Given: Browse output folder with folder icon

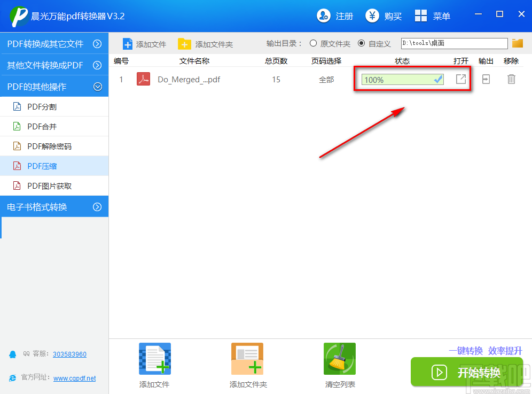Looking at the screenshot, I should (518, 43).
